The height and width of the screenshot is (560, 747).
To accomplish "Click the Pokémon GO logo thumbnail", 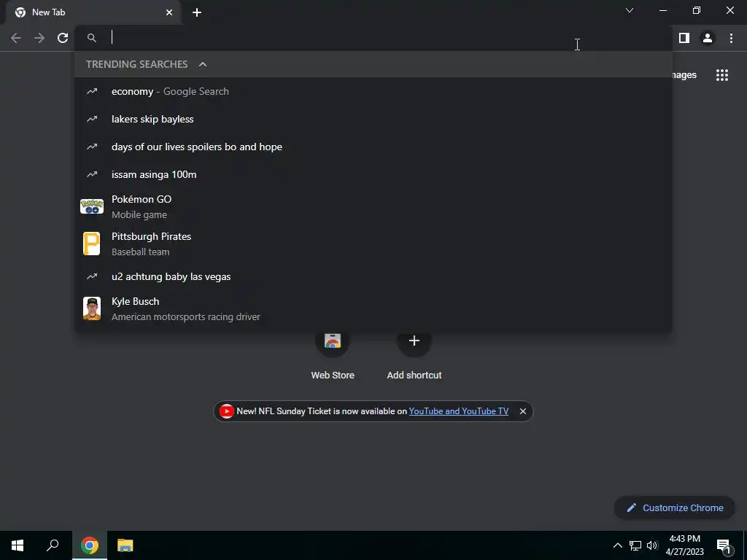I will [x=91, y=206].
